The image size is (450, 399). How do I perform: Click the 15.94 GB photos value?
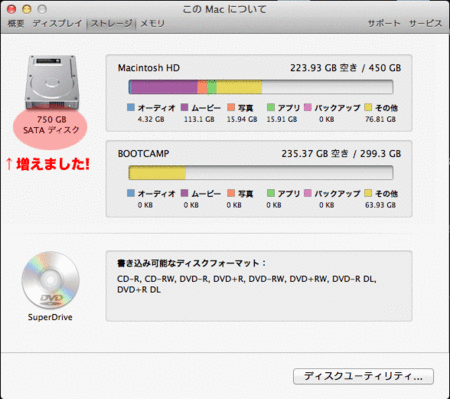(242, 119)
